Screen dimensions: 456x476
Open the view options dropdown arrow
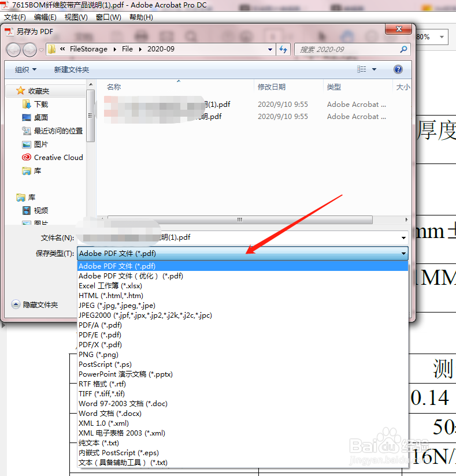pyautogui.click(x=375, y=69)
